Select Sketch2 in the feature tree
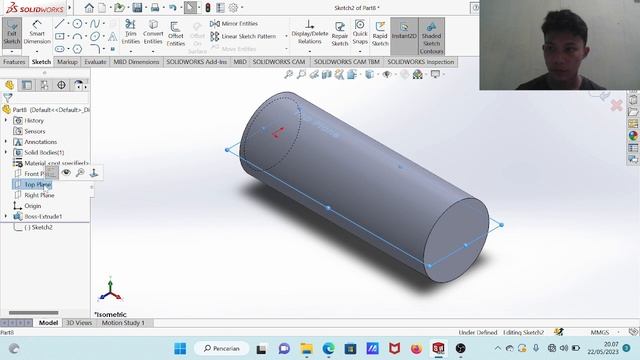The image size is (640, 360). point(38,227)
